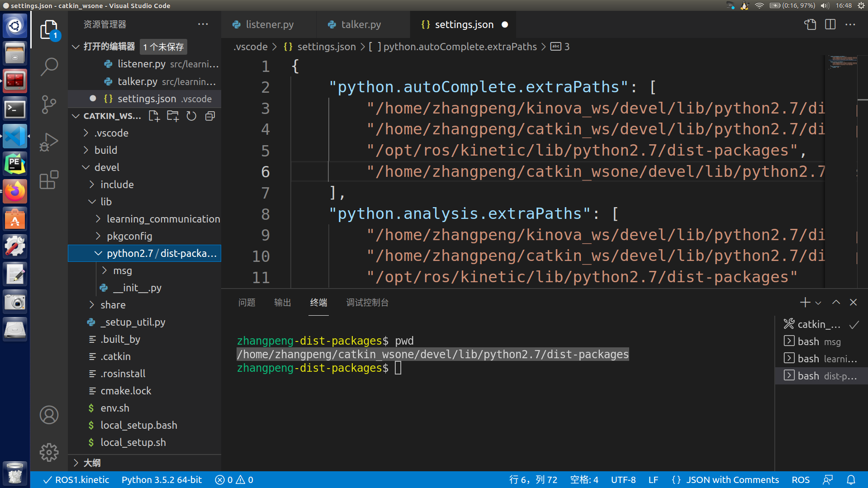Image resolution: width=868 pixels, height=488 pixels.
Task: Open the Extensions view
Action: pos(49,180)
